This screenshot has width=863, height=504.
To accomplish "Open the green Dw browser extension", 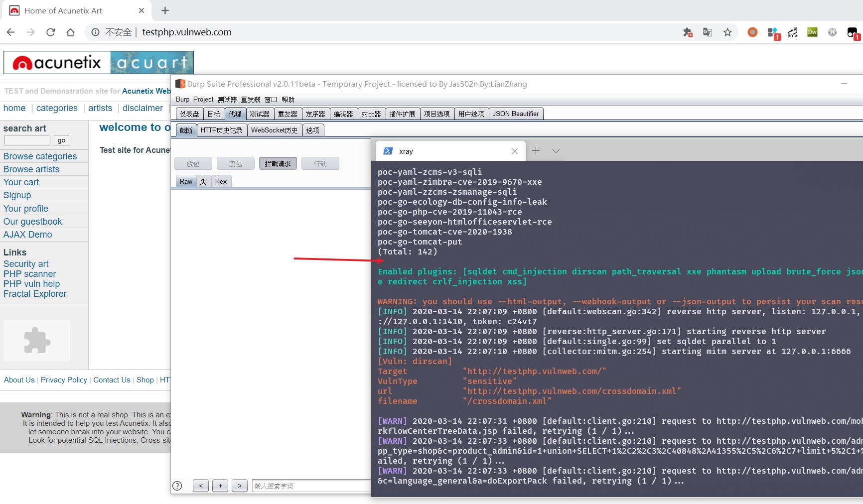I will coord(812,32).
